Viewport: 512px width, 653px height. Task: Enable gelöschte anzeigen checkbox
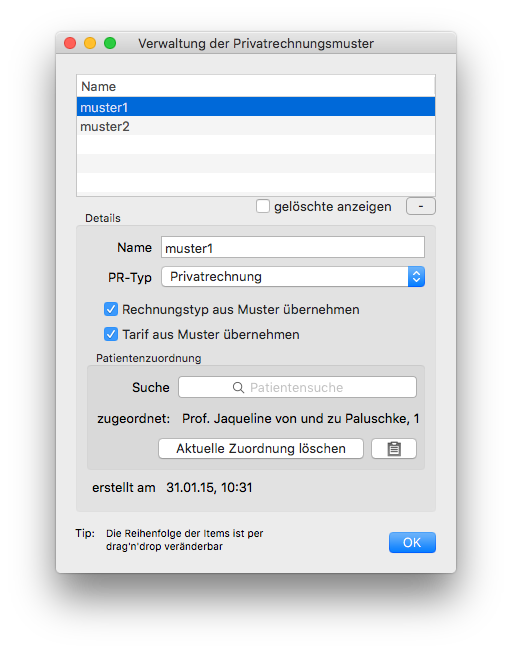tap(262, 206)
